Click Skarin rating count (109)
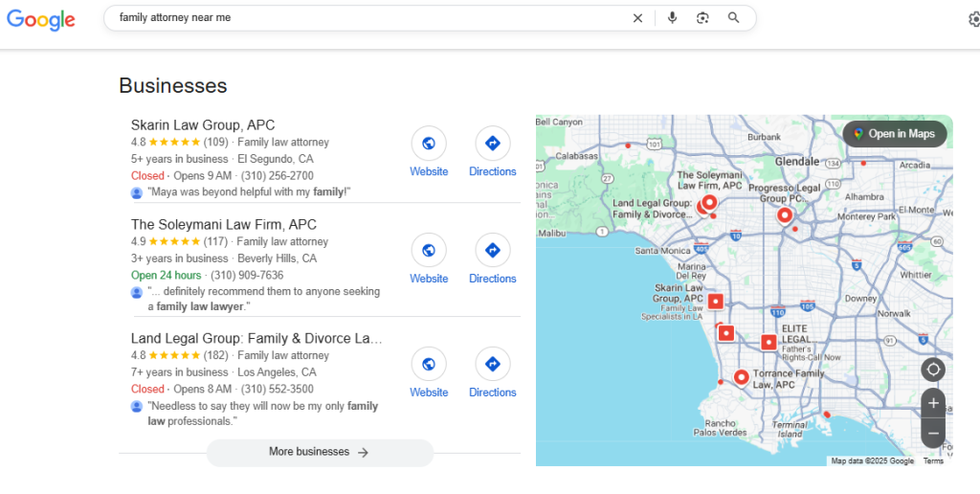This screenshot has height=494, width=980. [x=215, y=142]
